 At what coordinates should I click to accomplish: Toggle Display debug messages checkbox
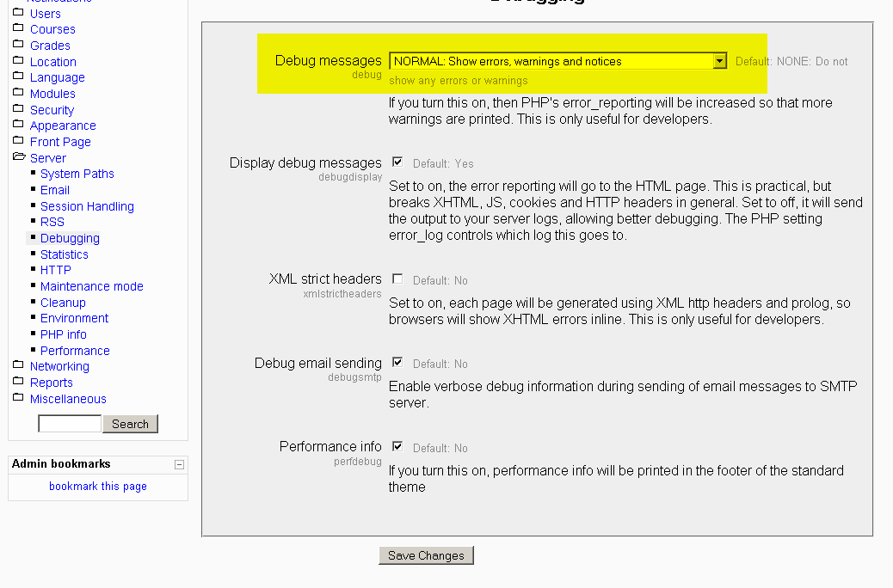click(397, 162)
